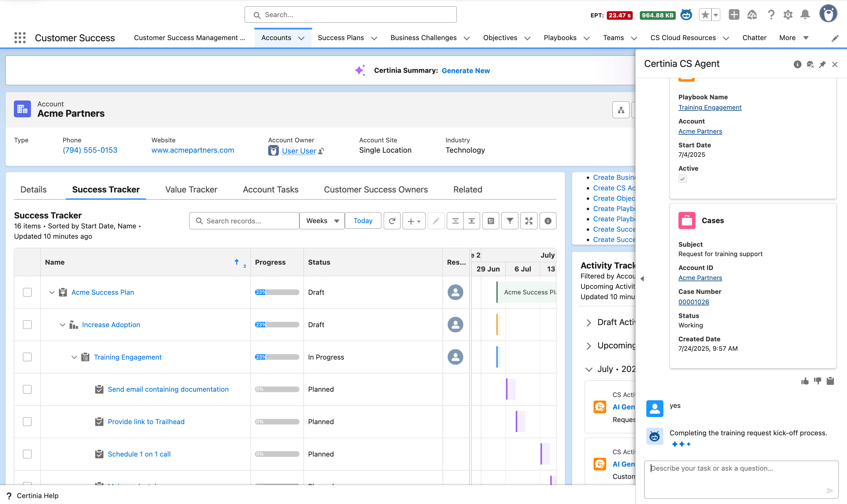Open the user profile avatar
The width and height of the screenshot is (847, 504).
pos(828,14)
